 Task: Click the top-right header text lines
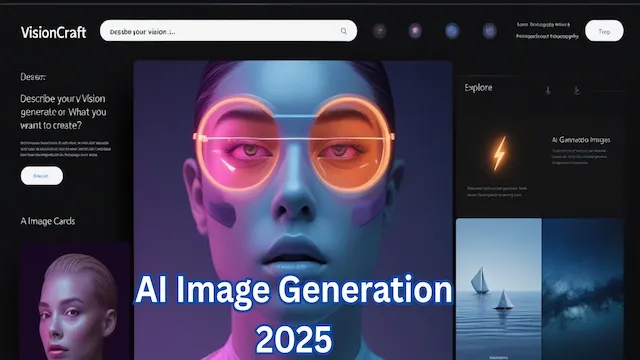(547, 31)
